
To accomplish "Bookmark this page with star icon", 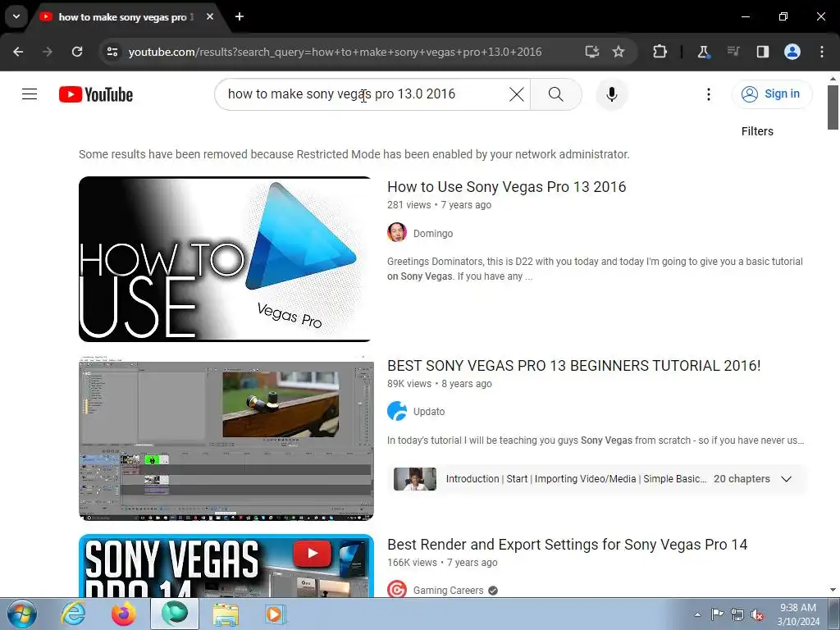I will point(619,52).
